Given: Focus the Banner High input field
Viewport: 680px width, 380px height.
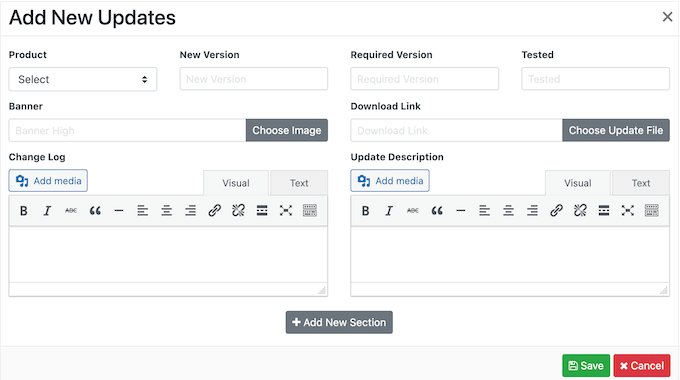Looking at the screenshot, I should (127, 130).
